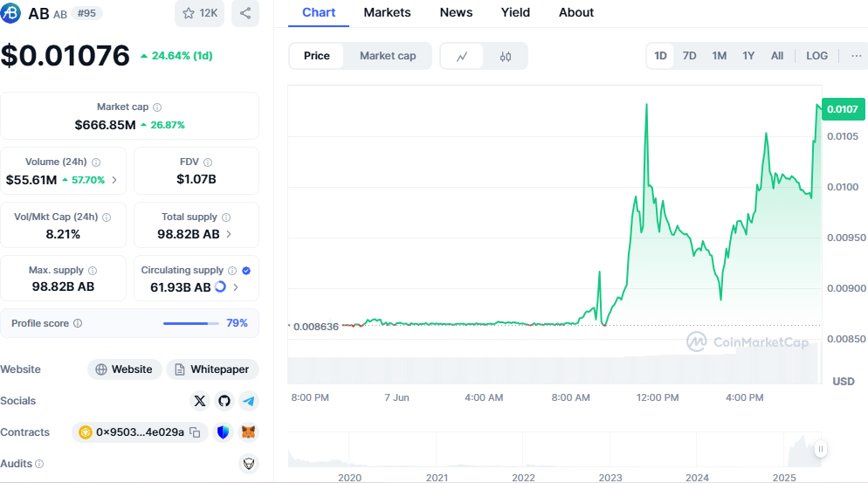Open Profile score info icon

point(78,323)
